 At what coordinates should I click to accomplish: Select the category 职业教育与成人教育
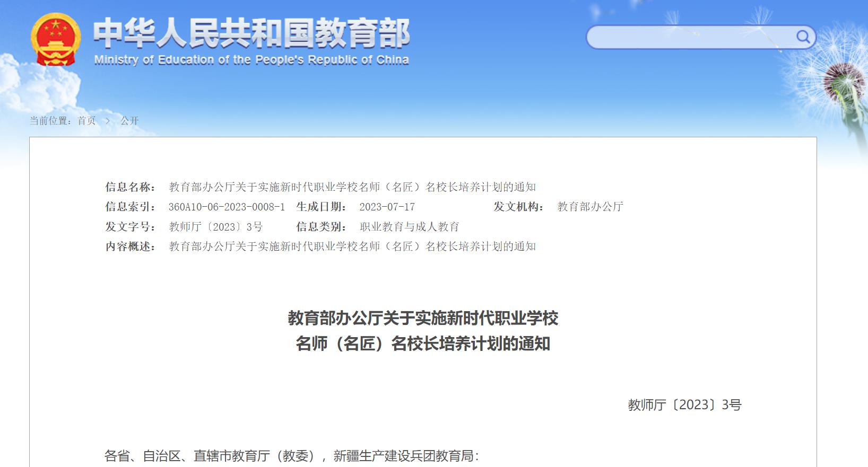pyautogui.click(x=409, y=227)
